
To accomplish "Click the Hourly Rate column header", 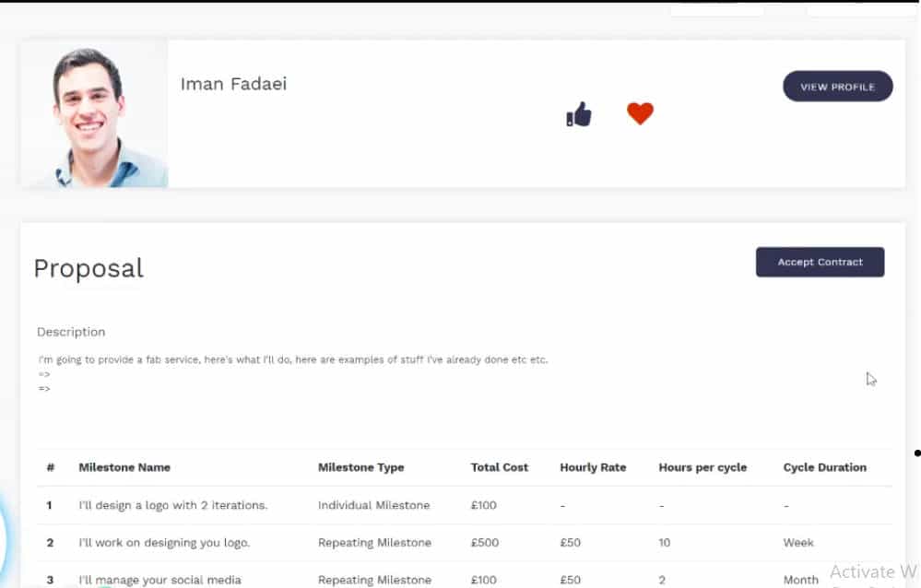I will [x=593, y=467].
